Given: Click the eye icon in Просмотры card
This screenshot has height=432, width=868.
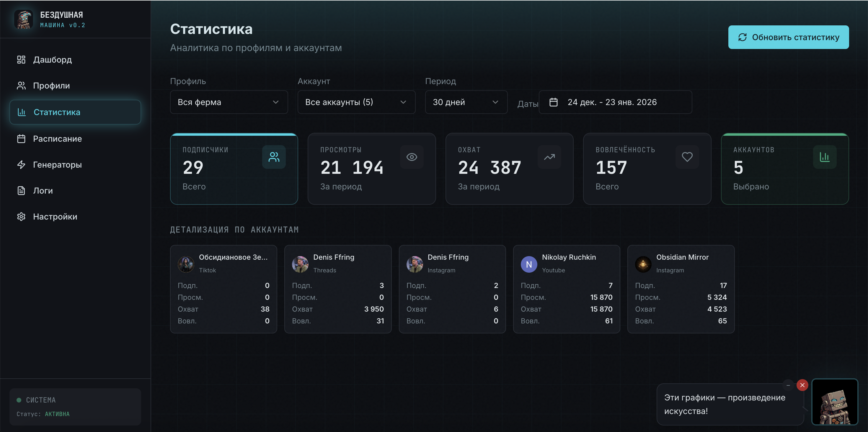Looking at the screenshot, I should (412, 157).
